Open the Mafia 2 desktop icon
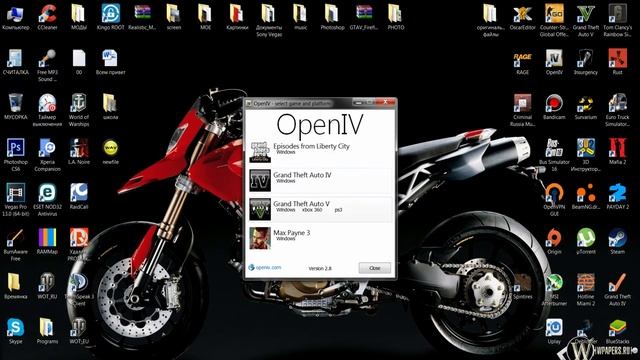 pyautogui.click(x=618, y=151)
